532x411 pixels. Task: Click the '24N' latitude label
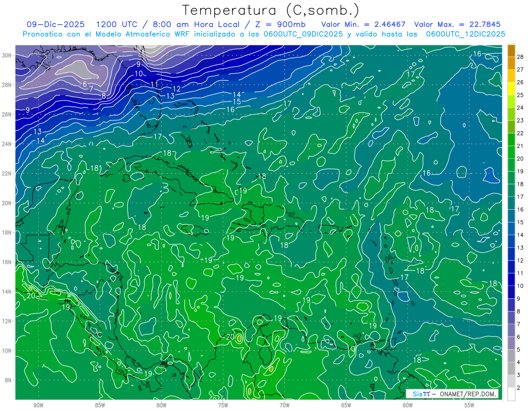[x=8, y=144]
